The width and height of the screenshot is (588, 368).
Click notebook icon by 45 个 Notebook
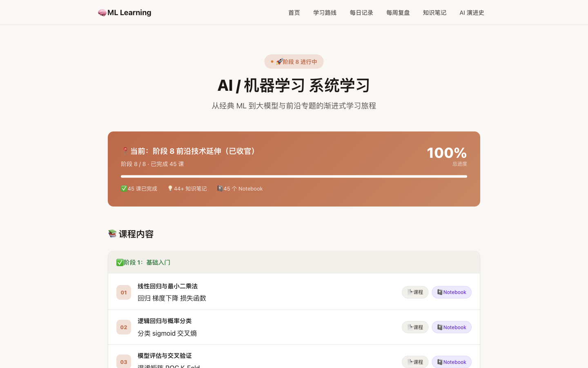(220, 188)
